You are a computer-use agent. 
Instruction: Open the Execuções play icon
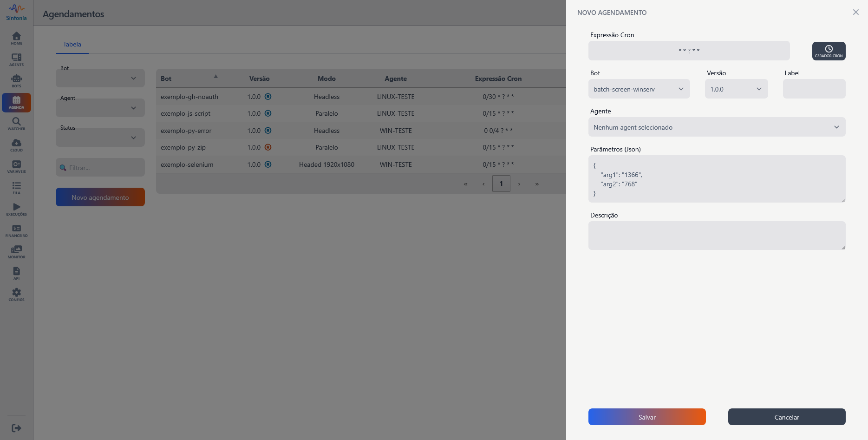pyautogui.click(x=16, y=209)
